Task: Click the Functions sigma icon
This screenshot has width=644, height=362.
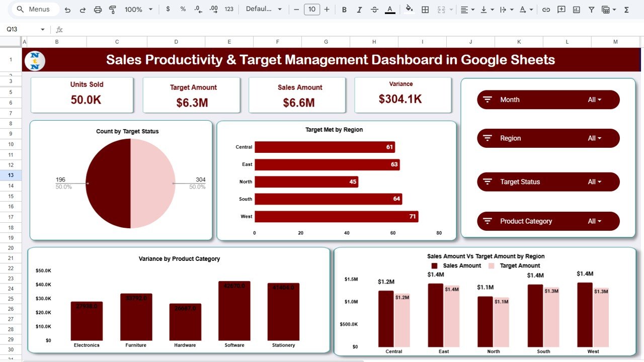Action: click(x=626, y=9)
